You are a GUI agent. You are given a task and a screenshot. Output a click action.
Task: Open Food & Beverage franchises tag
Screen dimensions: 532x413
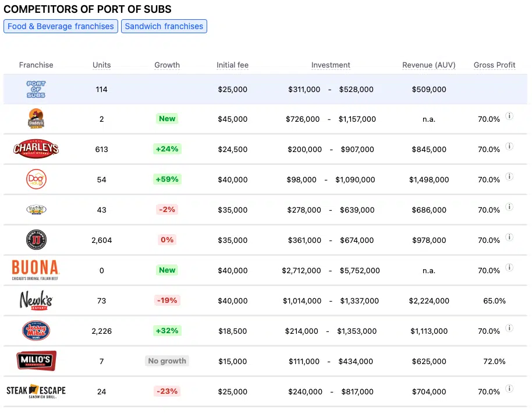coord(61,26)
